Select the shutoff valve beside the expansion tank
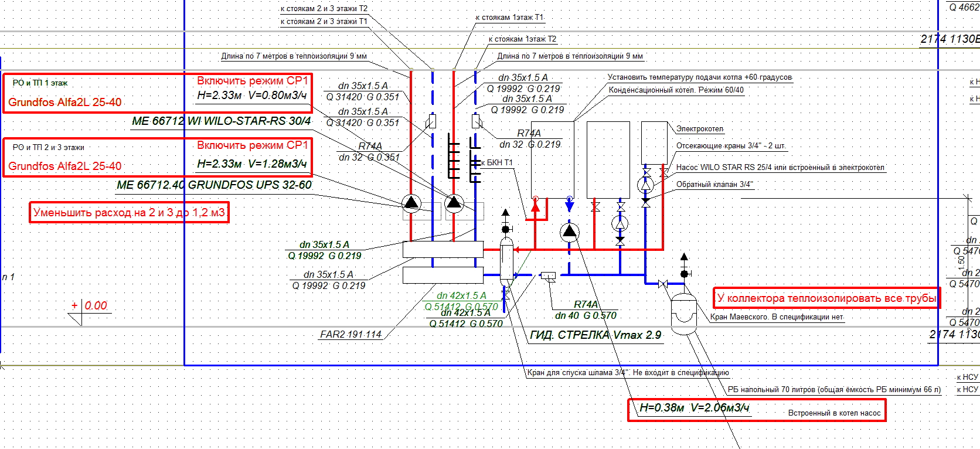 pyautogui.click(x=663, y=284)
